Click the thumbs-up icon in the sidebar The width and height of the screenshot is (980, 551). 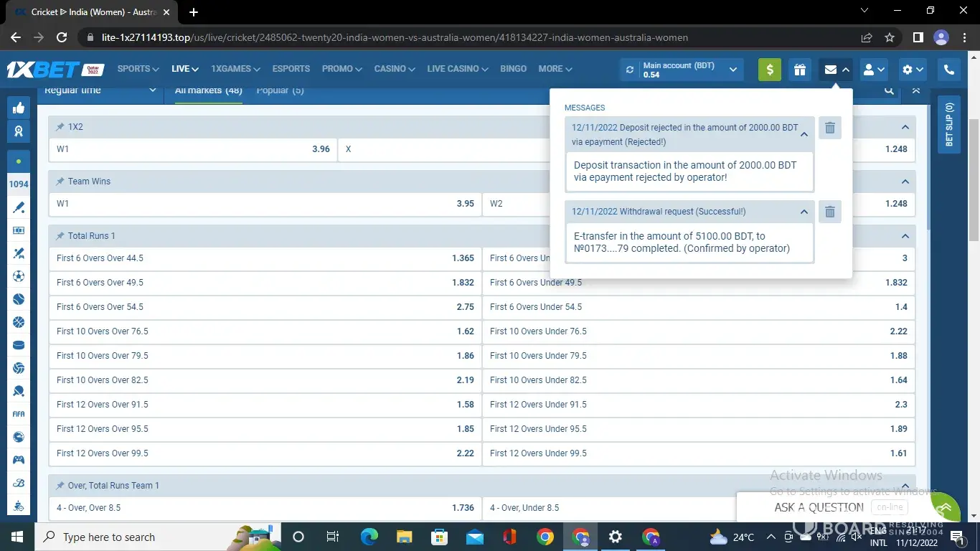pos(19,108)
